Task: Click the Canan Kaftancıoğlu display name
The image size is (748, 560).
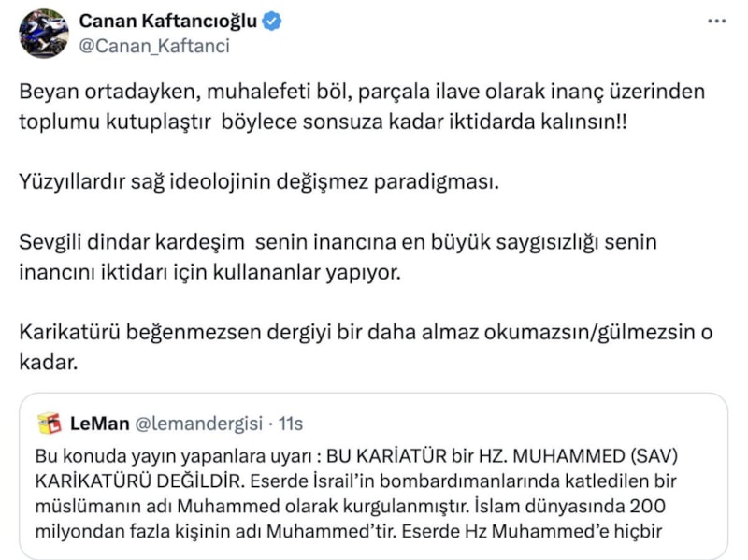Action: pyautogui.click(x=168, y=21)
